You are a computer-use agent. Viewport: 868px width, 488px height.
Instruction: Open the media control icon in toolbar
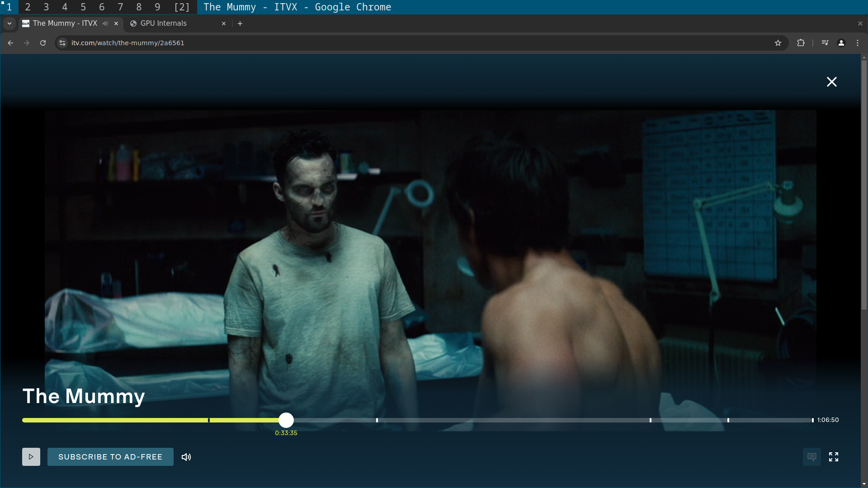point(825,43)
